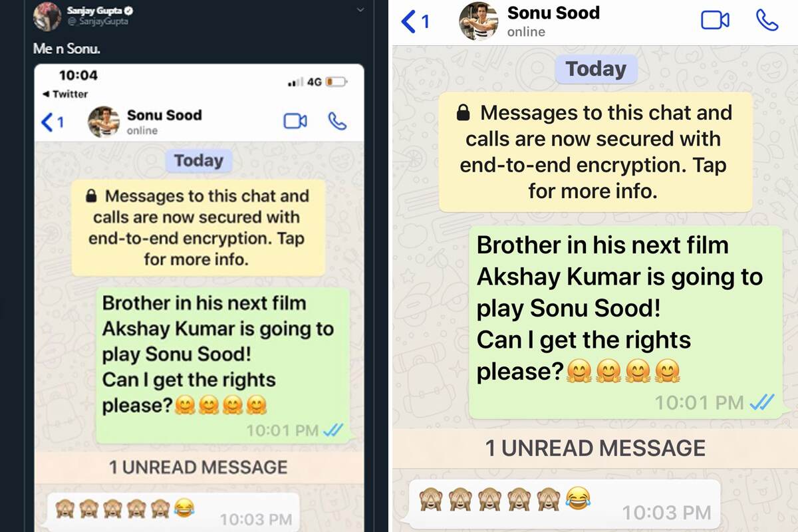Tap the phone call icon in the tweeted screenshot
The height and width of the screenshot is (532, 798).
337,121
